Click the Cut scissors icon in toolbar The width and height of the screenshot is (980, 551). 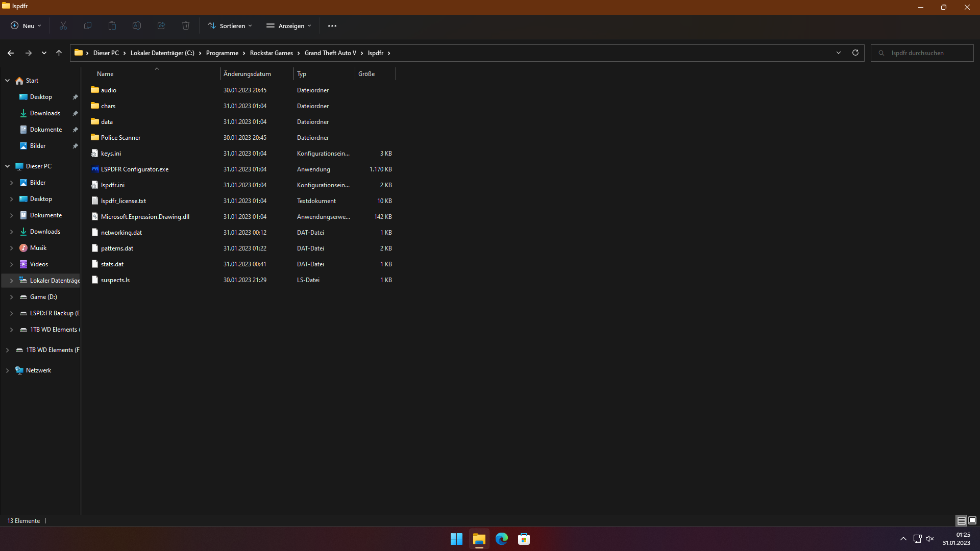[x=63, y=26]
